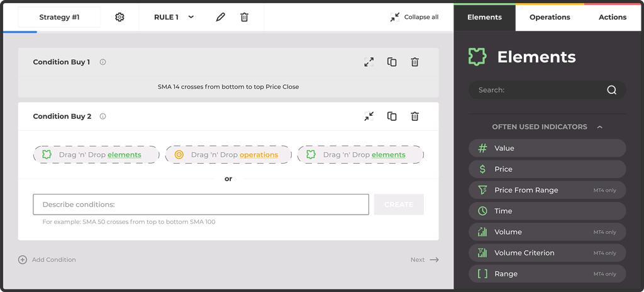The height and width of the screenshot is (292, 644).
Task: Delete Condition Buy 1
Action: [x=414, y=62]
